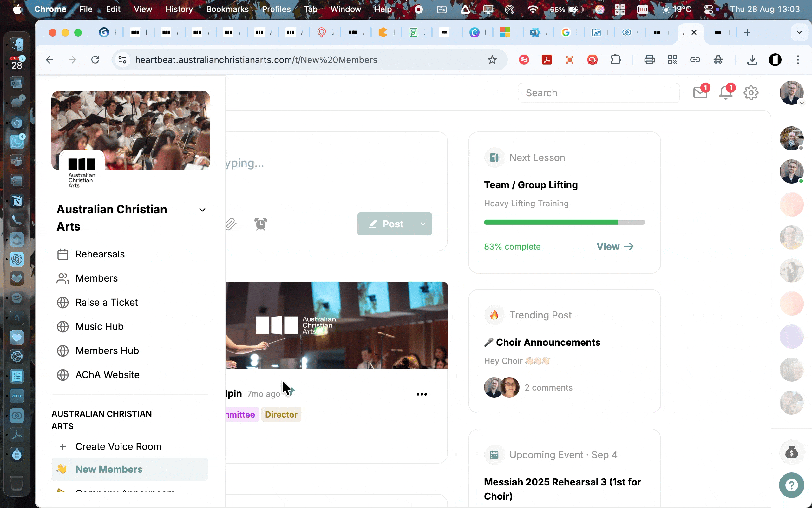
Task: Click the choir cover photo in the sidebar
Action: [x=131, y=130]
